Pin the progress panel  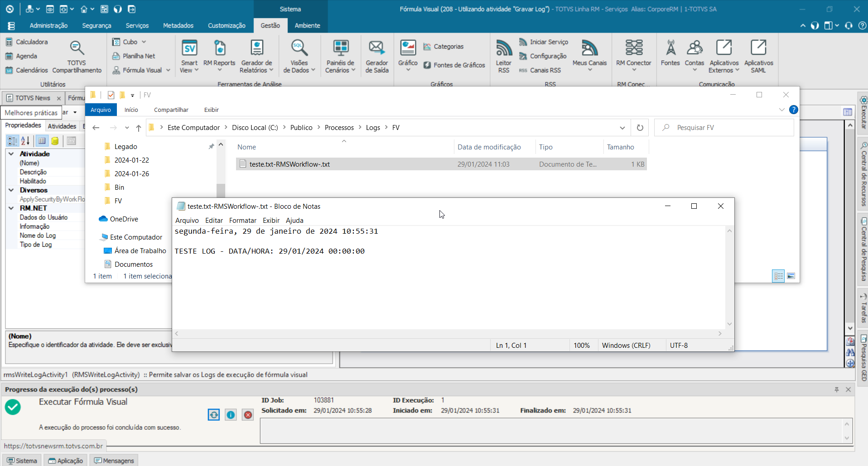(x=837, y=389)
